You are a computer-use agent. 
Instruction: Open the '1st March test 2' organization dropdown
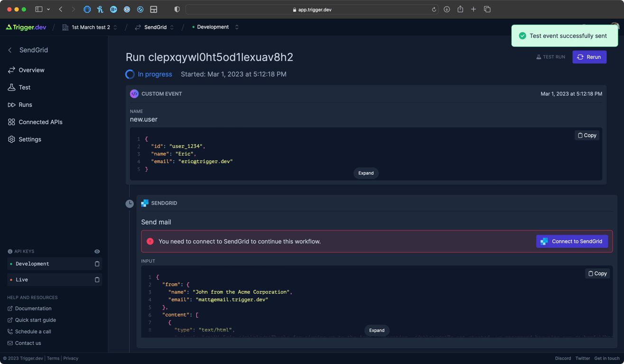click(90, 27)
